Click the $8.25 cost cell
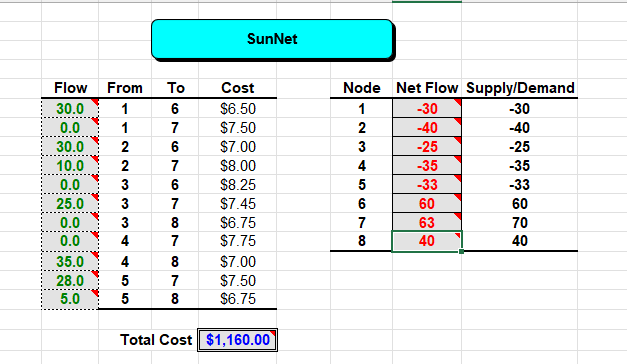The width and height of the screenshot is (627, 364). (238, 185)
